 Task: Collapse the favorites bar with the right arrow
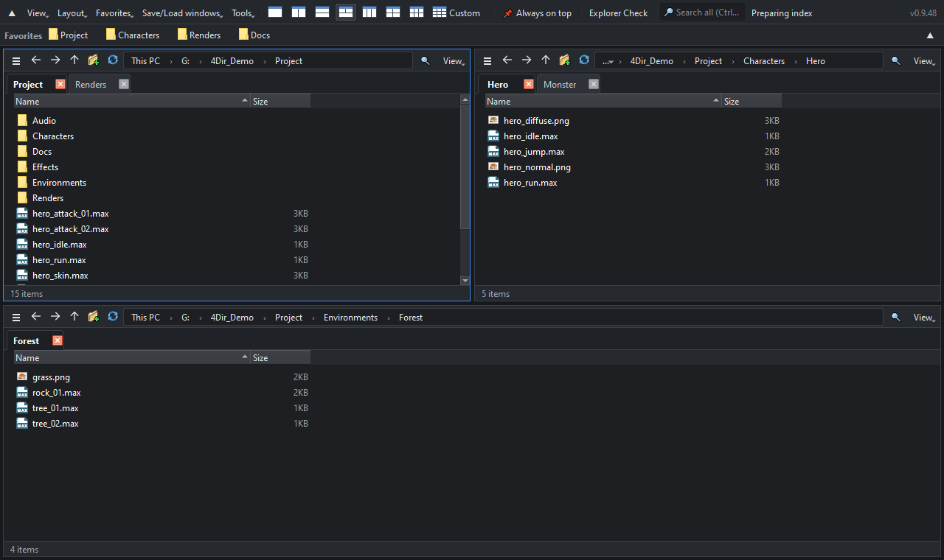930,35
